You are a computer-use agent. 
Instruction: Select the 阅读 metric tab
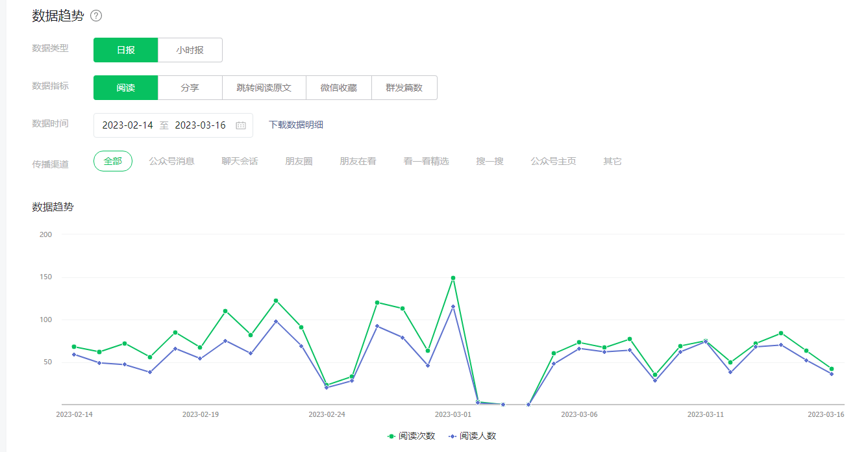[x=126, y=88]
